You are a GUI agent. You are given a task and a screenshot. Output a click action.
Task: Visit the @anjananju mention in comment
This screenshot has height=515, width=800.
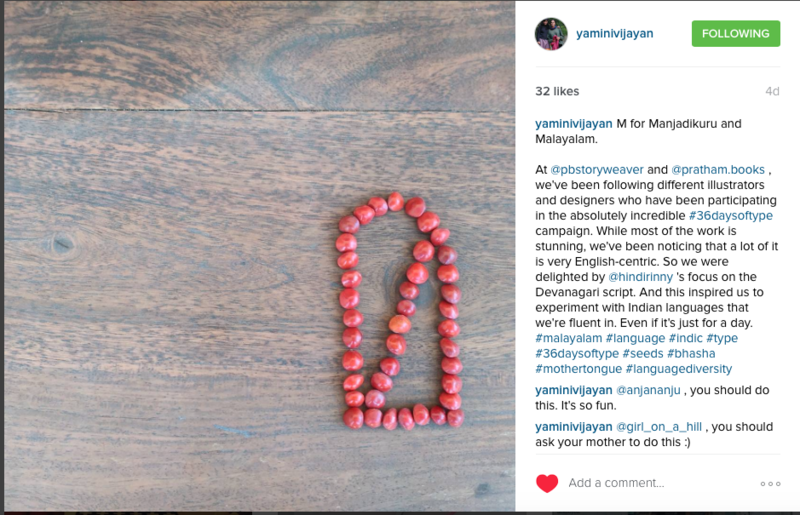pyautogui.click(x=648, y=390)
